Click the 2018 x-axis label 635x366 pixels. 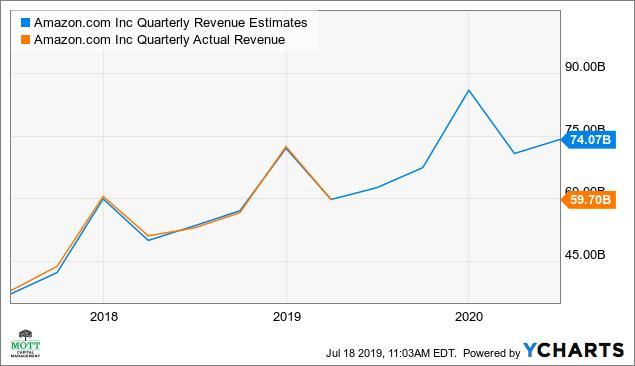pyautogui.click(x=104, y=317)
